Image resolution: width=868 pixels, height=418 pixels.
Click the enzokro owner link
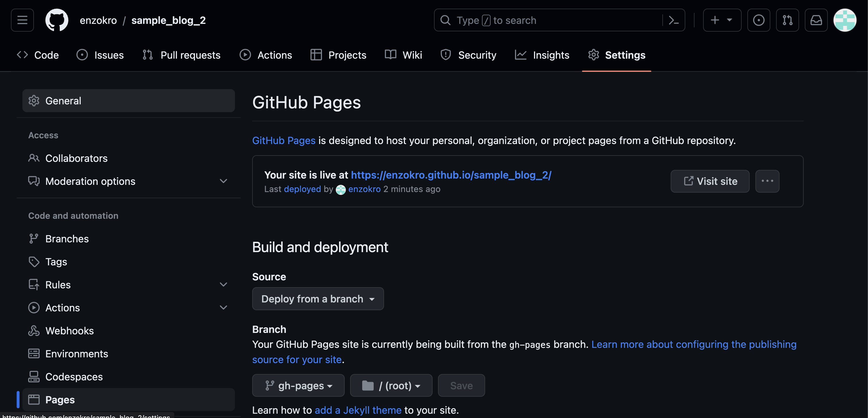click(98, 20)
